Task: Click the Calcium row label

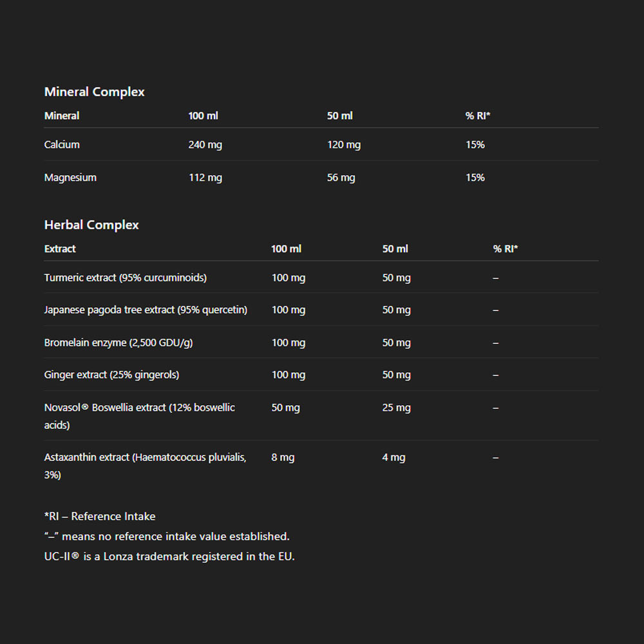Action: [x=62, y=145]
